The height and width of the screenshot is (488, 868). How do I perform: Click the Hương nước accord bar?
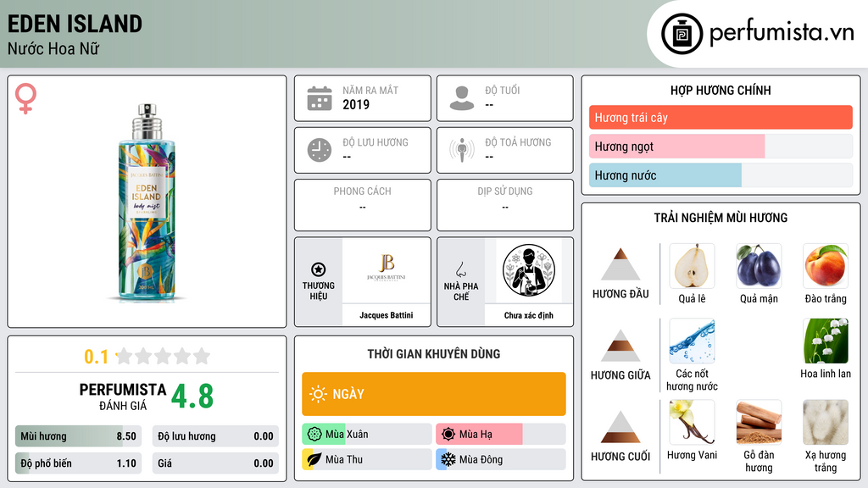tap(721, 175)
